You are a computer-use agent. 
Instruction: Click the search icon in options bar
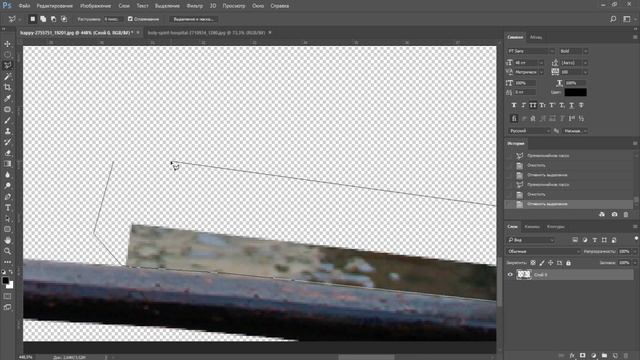[613, 19]
